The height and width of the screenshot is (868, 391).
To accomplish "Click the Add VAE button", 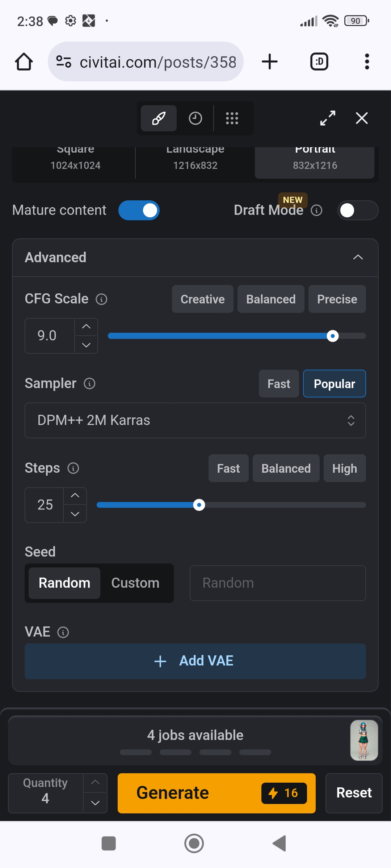I will point(195,661).
